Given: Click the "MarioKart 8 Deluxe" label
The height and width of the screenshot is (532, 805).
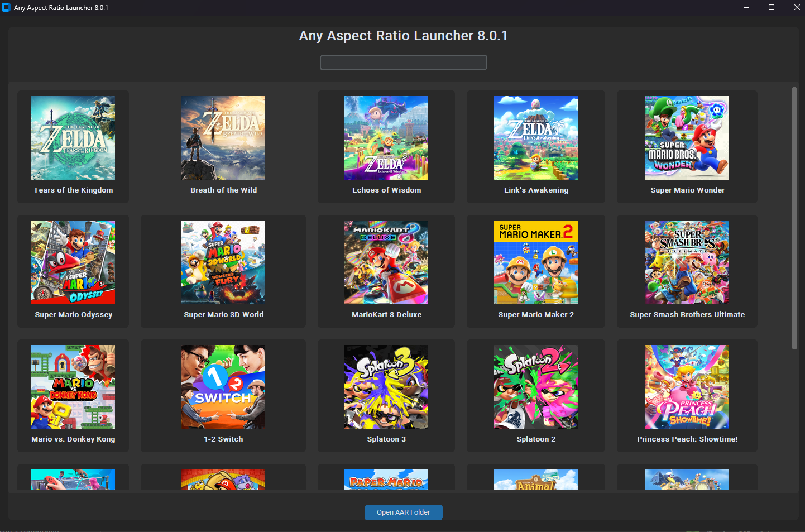Looking at the screenshot, I should pyautogui.click(x=386, y=315).
